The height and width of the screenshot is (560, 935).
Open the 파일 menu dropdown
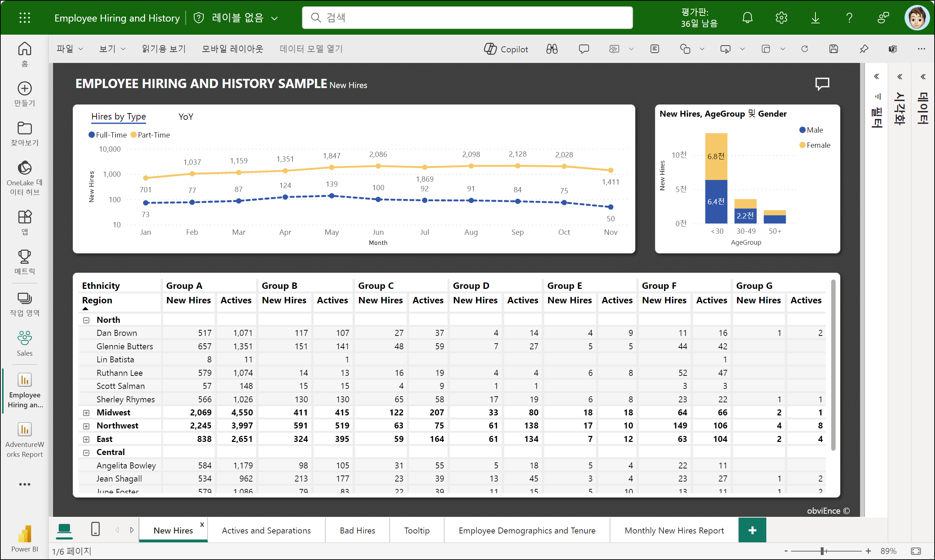tap(69, 49)
